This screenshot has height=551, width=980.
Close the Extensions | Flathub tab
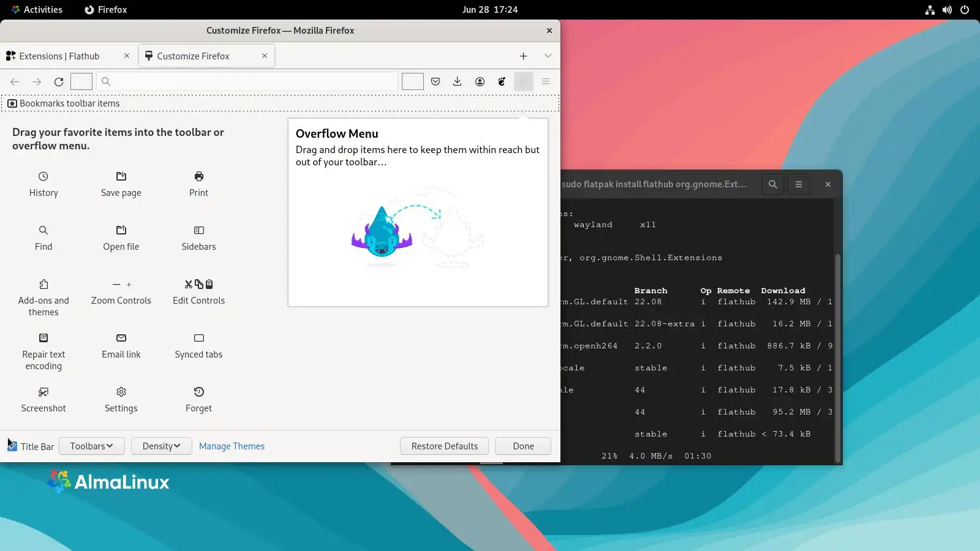pyautogui.click(x=127, y=56)
